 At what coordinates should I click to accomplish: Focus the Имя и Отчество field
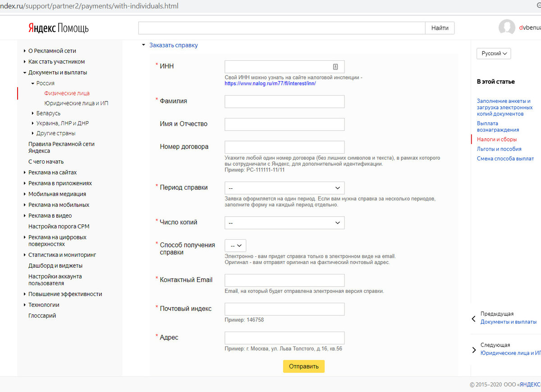tap(284, 124)
